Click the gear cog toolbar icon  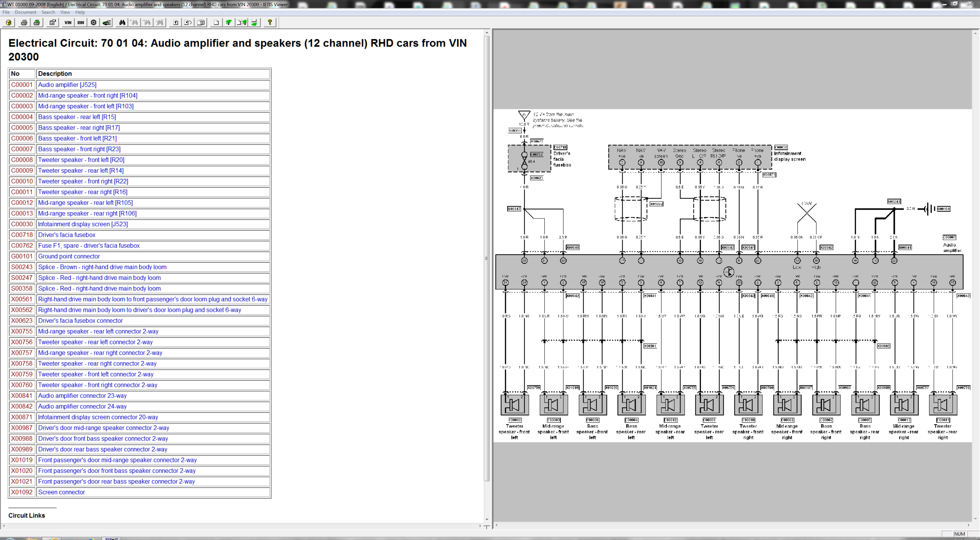pyautogui.click(x=94, y=22)
